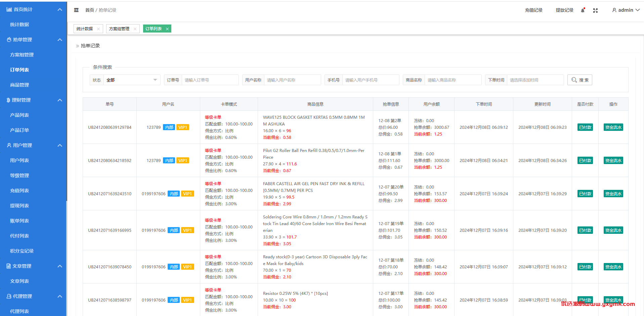
Task: Switch to the 方案组管理 tab
Action: (x=119, y=29)
